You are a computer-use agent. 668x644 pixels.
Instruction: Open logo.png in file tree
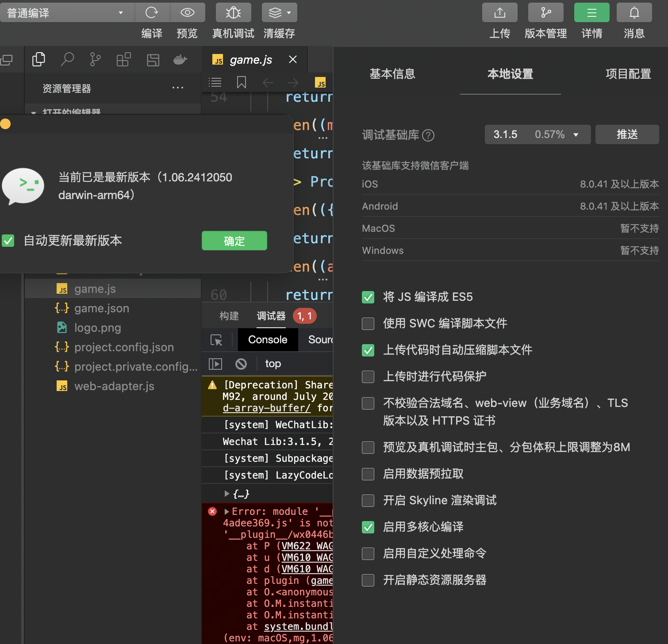tap(113, 328)
